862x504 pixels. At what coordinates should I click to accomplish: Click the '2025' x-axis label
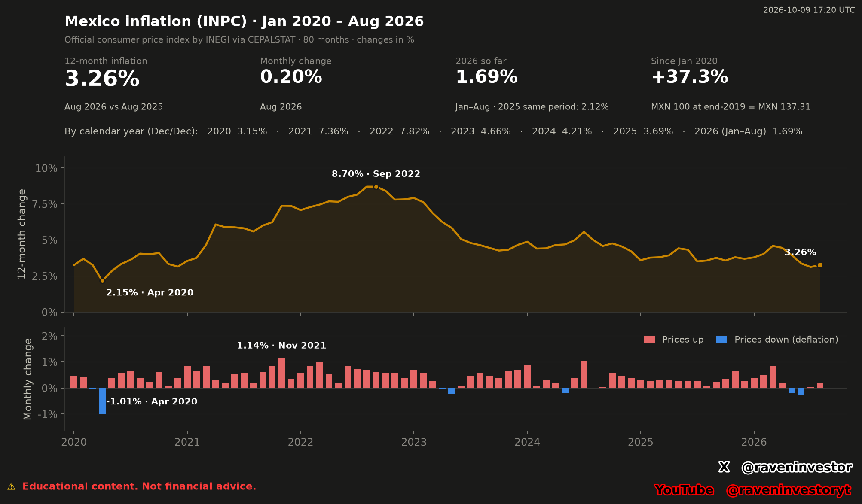click(x=641, y=442)
